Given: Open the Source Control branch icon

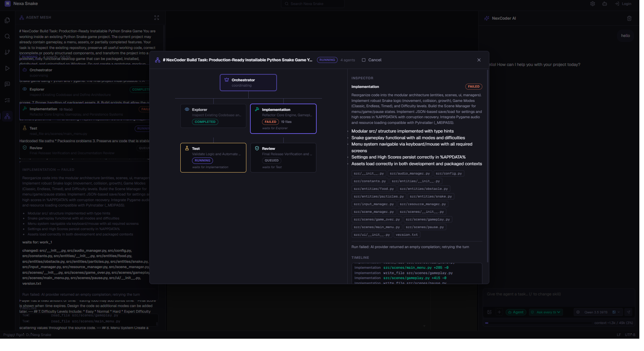Looking at the screenshot, I should pos(7,52).
